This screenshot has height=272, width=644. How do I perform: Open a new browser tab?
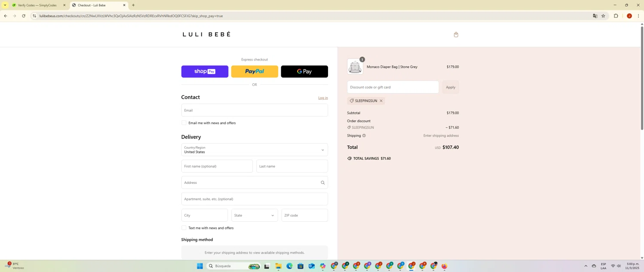tap(133, 5)
